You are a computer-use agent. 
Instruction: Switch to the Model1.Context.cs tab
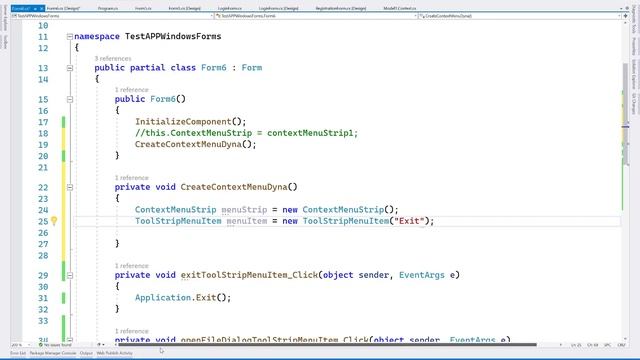tap(400, 9)
